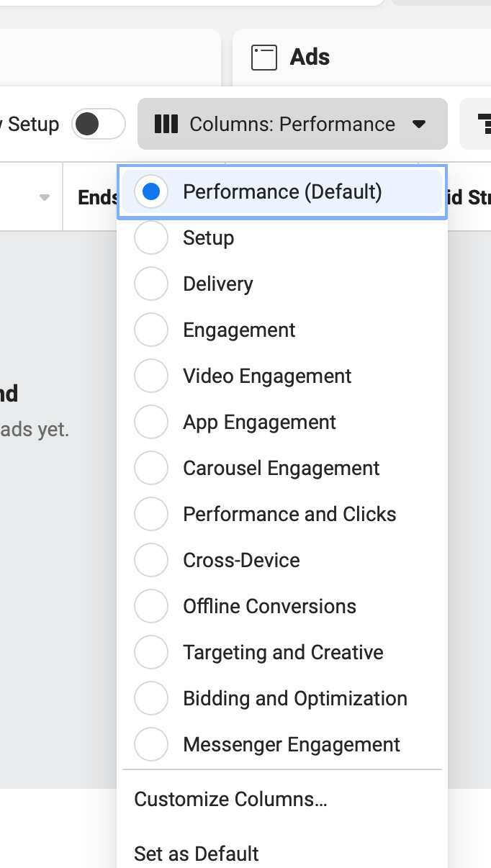Click the Ends column header
This screenshot has width=491, height=868.
pos(98,197)
